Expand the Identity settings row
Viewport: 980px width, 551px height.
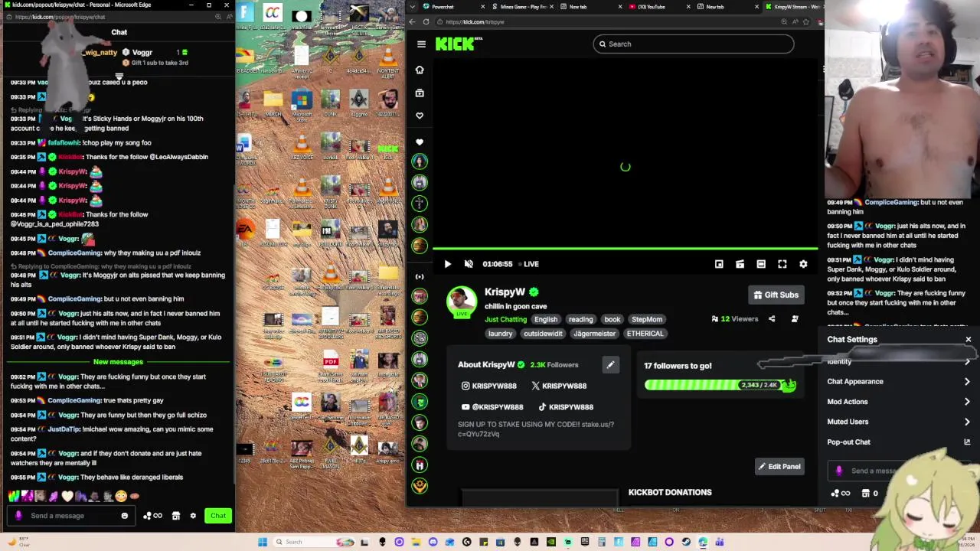(898, 361)
